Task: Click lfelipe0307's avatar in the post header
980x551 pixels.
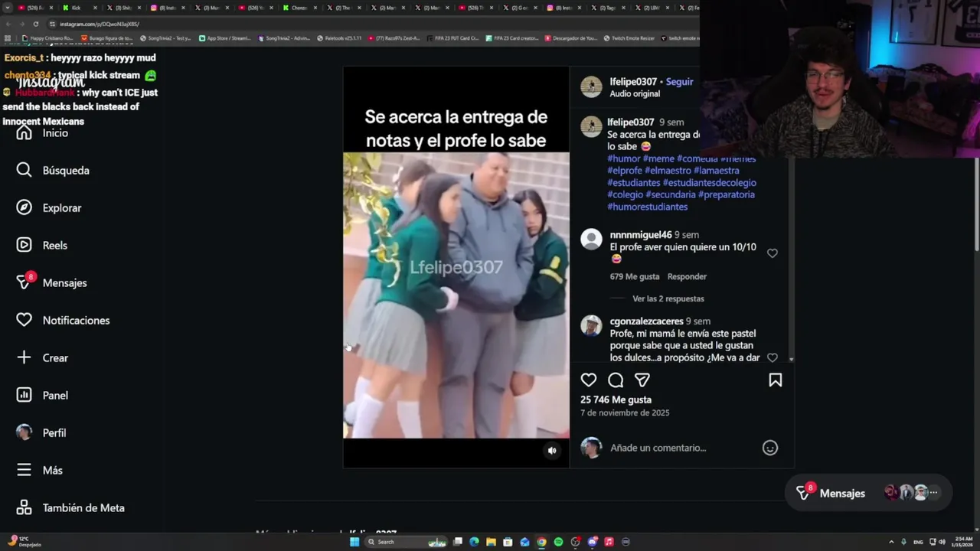Action: coord(591,86)
